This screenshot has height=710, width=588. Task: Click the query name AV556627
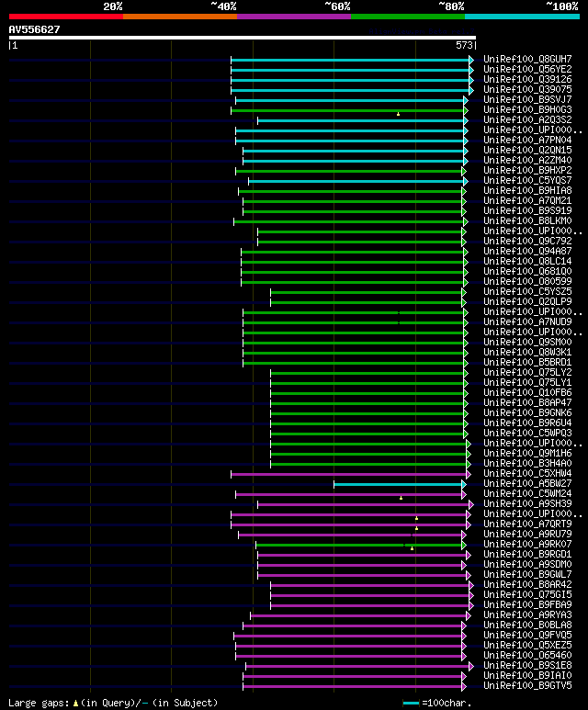(x=34, y=29)
